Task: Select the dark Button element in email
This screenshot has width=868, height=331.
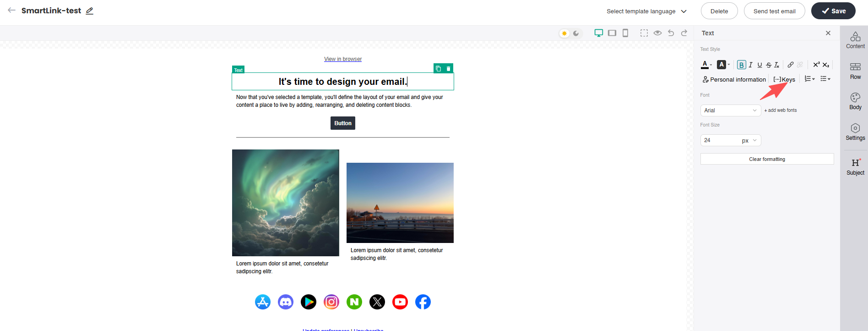Action: [343, 123]
